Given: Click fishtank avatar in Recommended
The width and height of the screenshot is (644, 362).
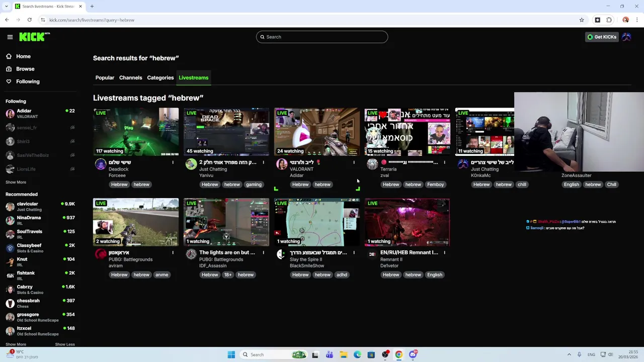Looking at the screenshot, I should coord(10,276).
